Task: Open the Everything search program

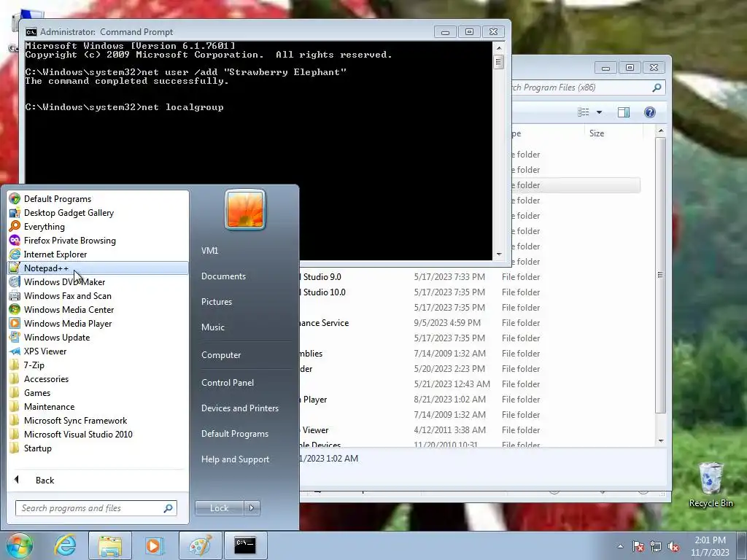Action: pyautogui.click(x=98, y=227)
